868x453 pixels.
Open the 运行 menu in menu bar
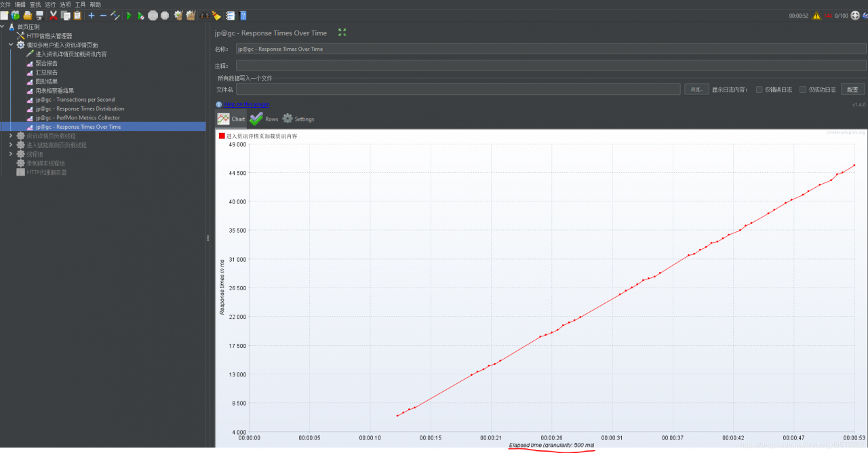[50, 4]
